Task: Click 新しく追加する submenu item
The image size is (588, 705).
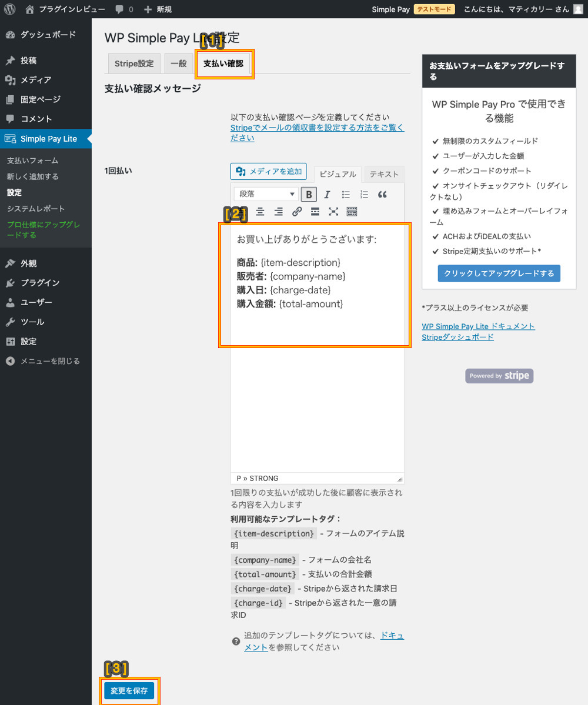Action: pos(32,176)
